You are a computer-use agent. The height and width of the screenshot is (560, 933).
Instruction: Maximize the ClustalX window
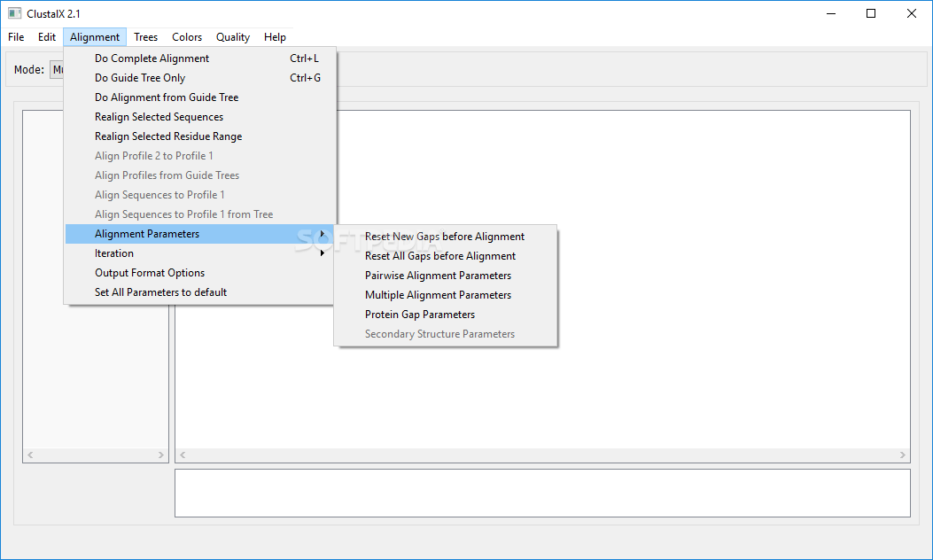pos(870,13)
